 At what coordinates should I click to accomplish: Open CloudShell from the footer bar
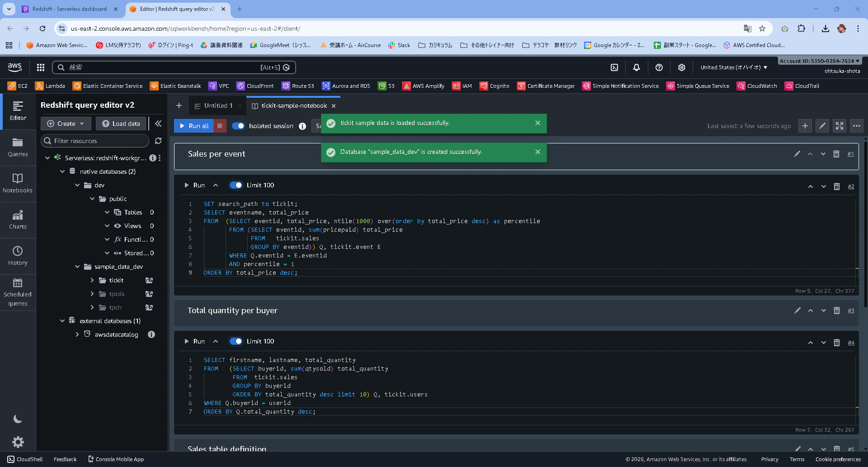25,459
